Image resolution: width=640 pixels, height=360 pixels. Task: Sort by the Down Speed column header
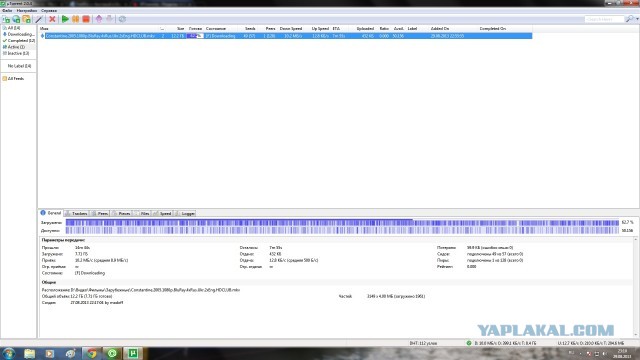click(x=291, y=29)
